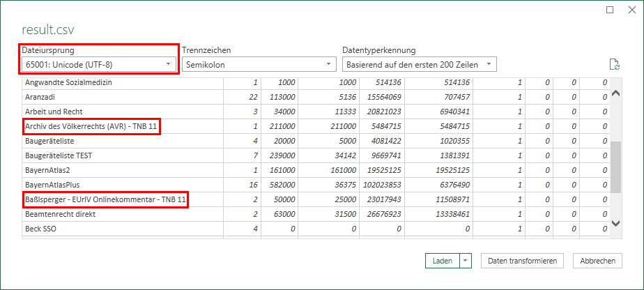
Task: Select the 'Baugeräteliste TEST' cell
Action: point(123,155)
